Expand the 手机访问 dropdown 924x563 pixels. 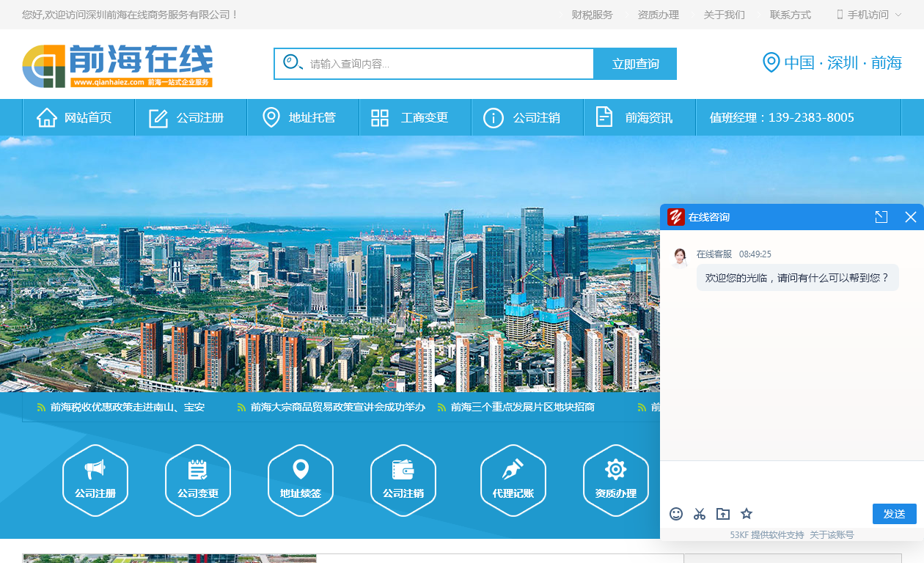coord(870,15)
